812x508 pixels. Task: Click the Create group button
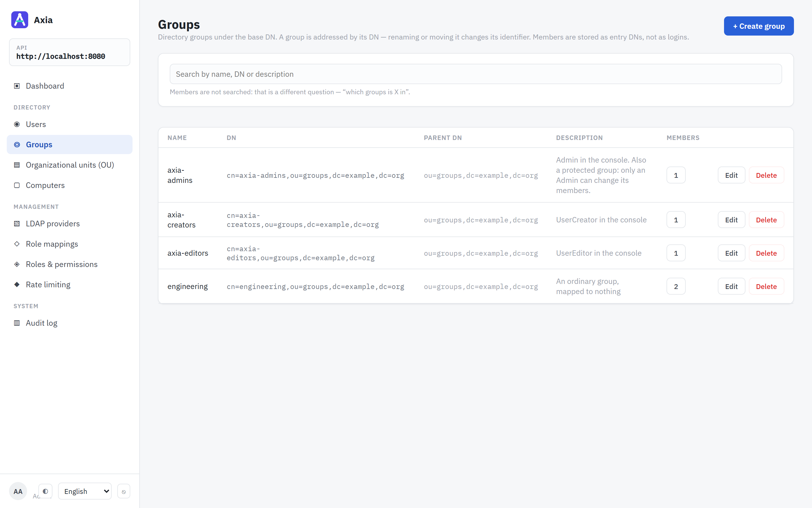click(x=759, y=26)
